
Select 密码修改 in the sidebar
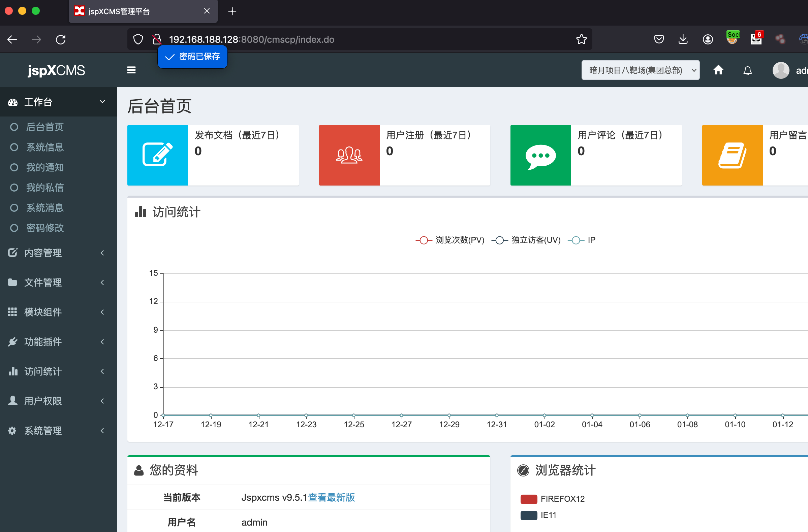tap(45, 228)
